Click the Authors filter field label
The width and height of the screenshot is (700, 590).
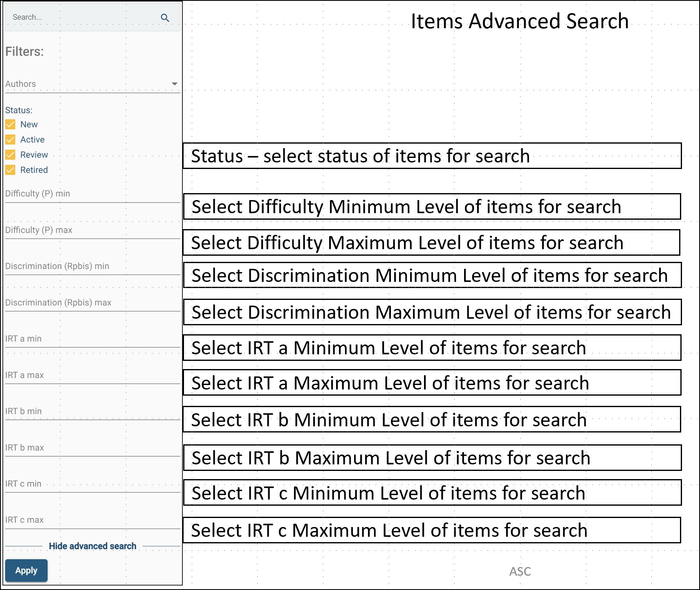[x=21, y=84]
